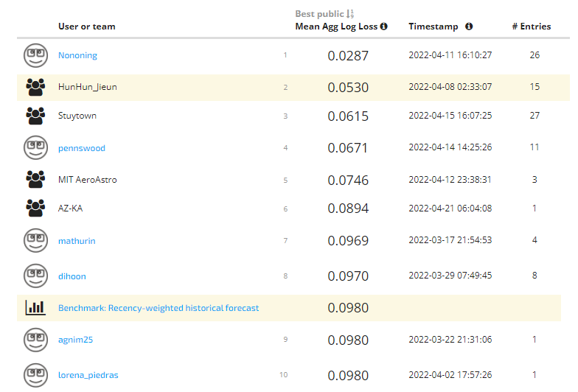Click timestamp 2022-03-17 21:54:53
Image resolution: width=578 pixels, height=392 pixels.
(x=450, y=240)
